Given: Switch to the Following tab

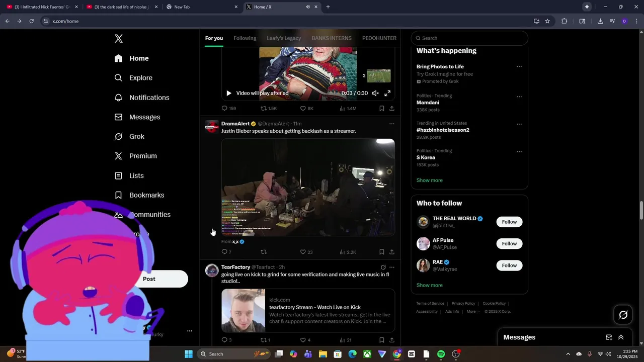Looking at the screenshot, I should 245,38.
